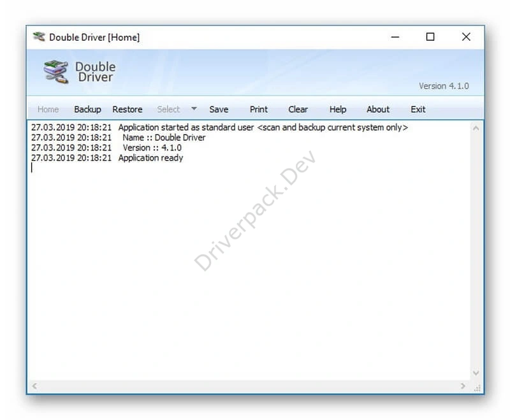Save the log with Save

click(219, 109)
